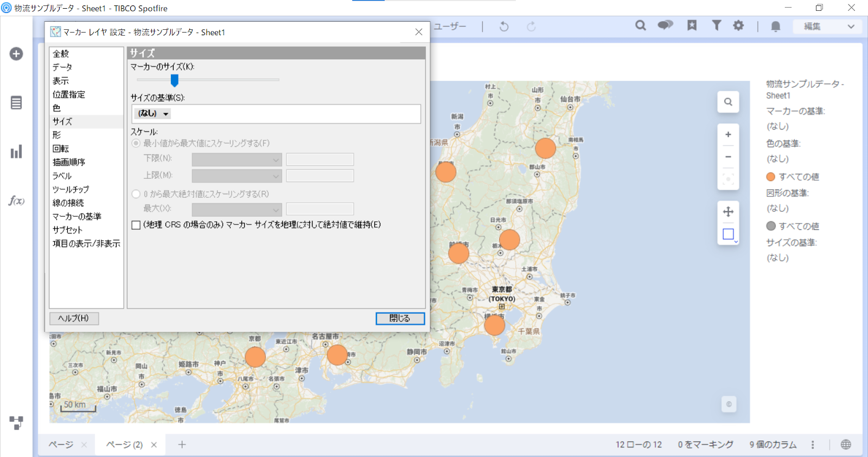Open the bookmarks icon

692,25
